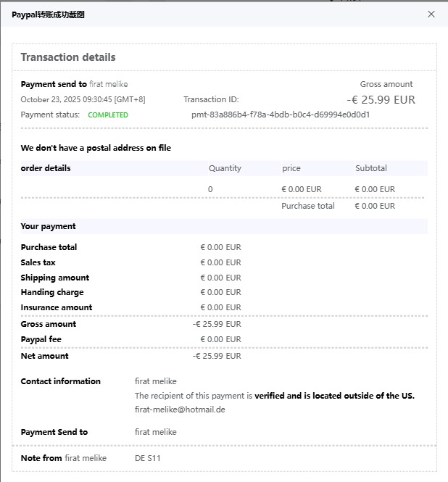
Task: Click the Shipping amount row label
Action: [x=55, y=278]
